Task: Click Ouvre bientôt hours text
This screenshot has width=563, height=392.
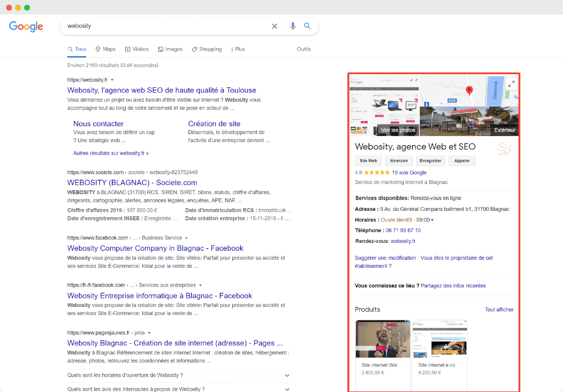Action: point(396,220)
